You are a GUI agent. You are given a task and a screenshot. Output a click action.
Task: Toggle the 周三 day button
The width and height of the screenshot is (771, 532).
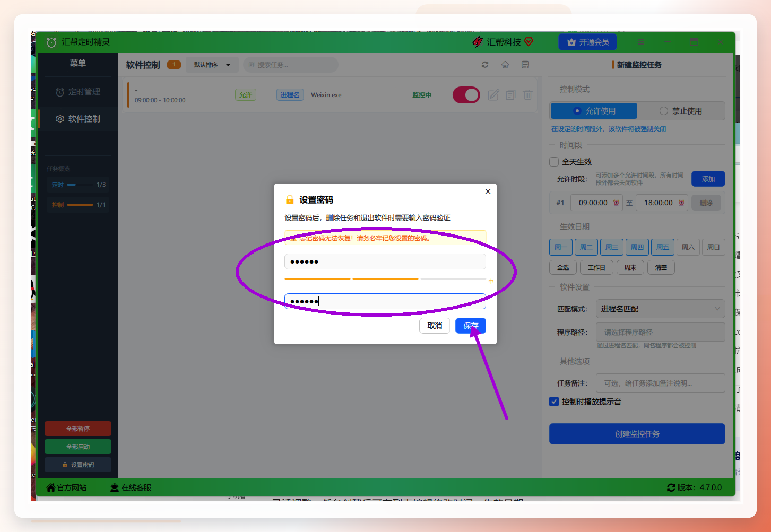coord(612,247)
